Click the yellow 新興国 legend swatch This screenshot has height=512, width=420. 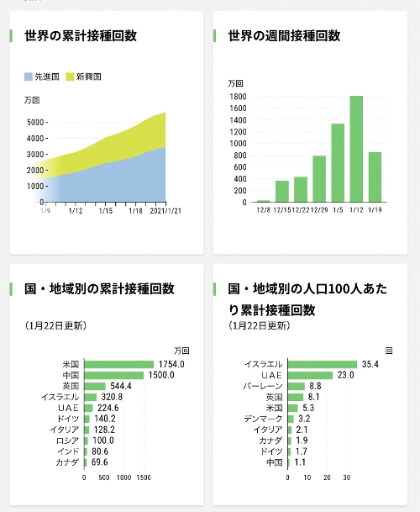coord(70,77)
